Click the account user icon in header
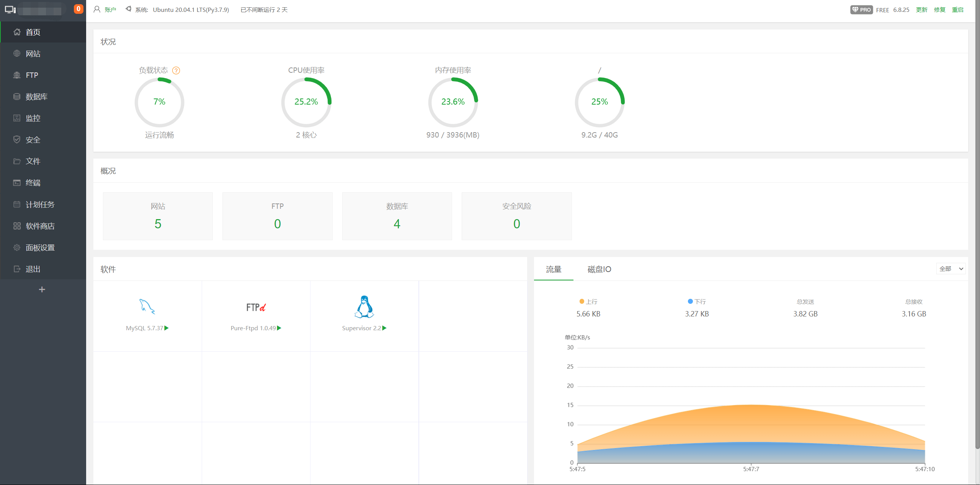This screenshot has width=980, height=485. 97,9
